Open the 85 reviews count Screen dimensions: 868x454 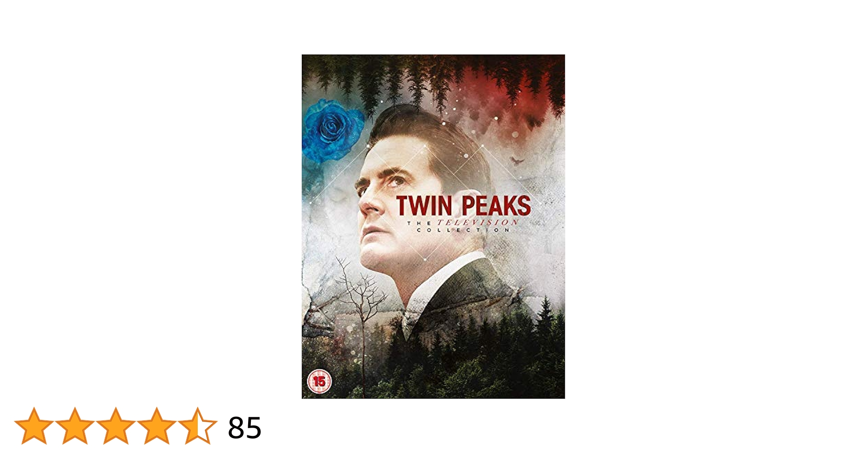click(x=244, y=428)
